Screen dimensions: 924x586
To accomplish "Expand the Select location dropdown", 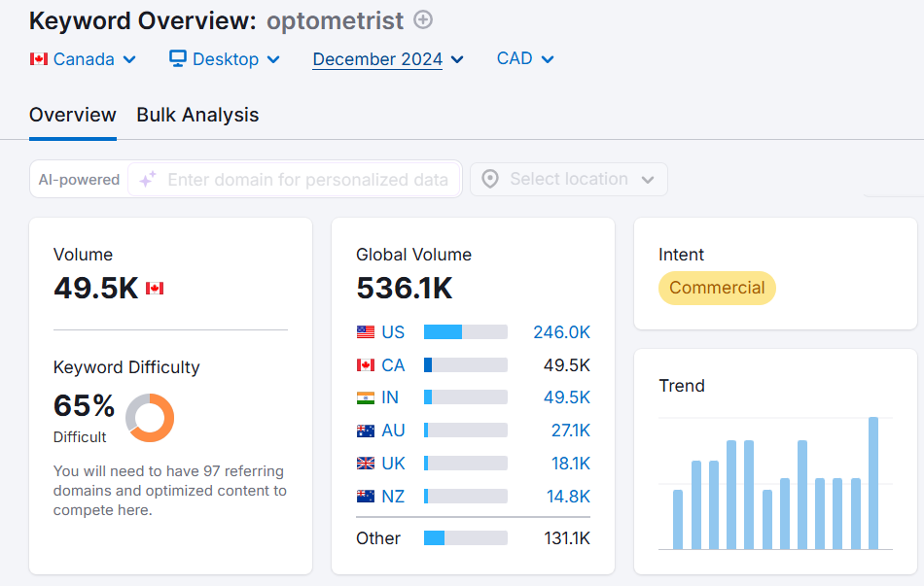I will coord(567,179).
